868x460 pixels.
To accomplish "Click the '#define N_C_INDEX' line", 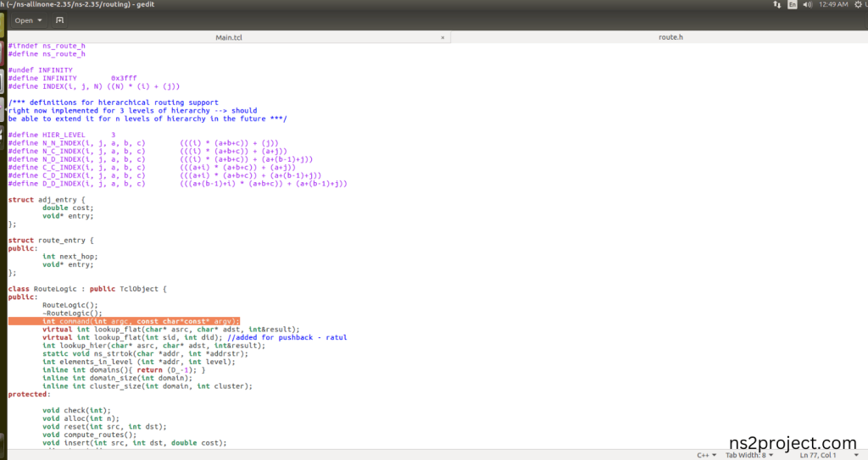I will [x=147, y=151].
